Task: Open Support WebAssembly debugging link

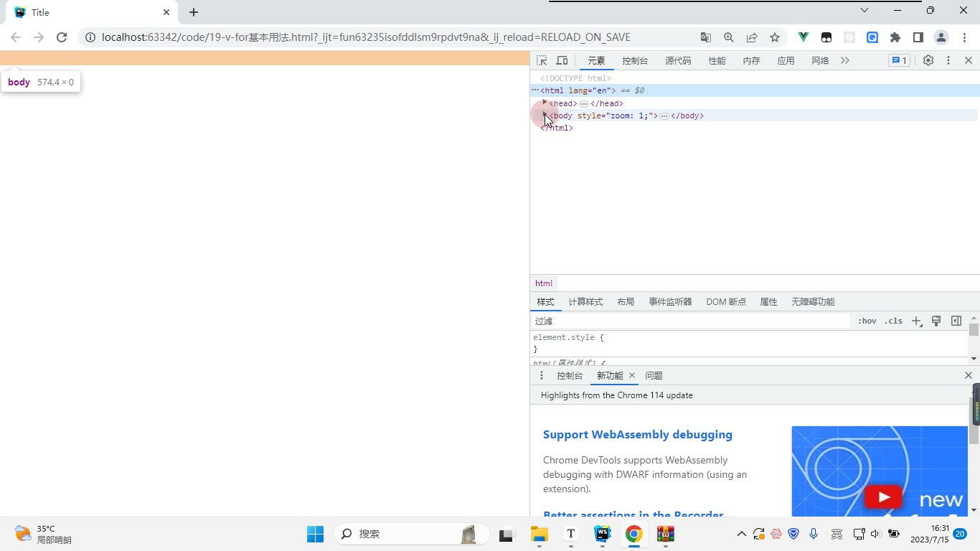Action: coord(638,435)
